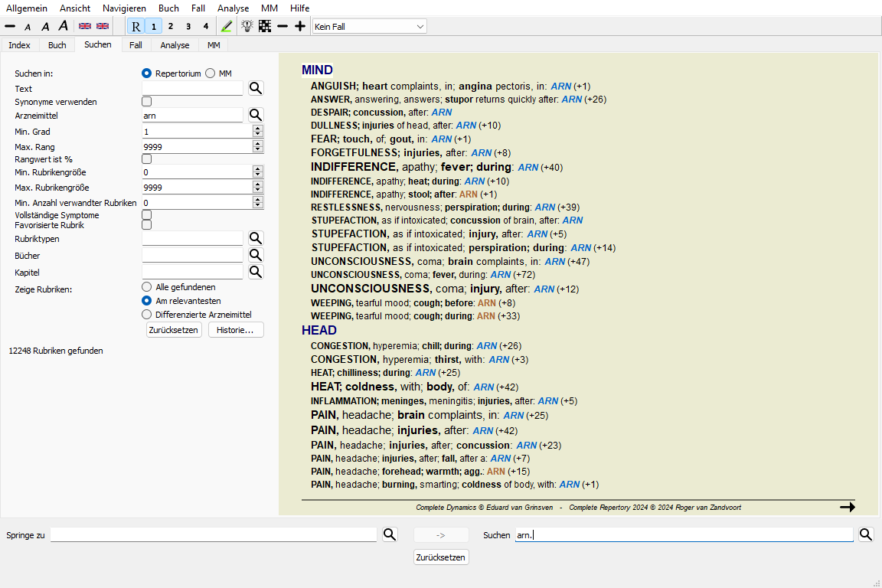Click next-page arrow at bottom of results
Screen dimensions: 882x588
pyautogui.click(x=847, y=507)
